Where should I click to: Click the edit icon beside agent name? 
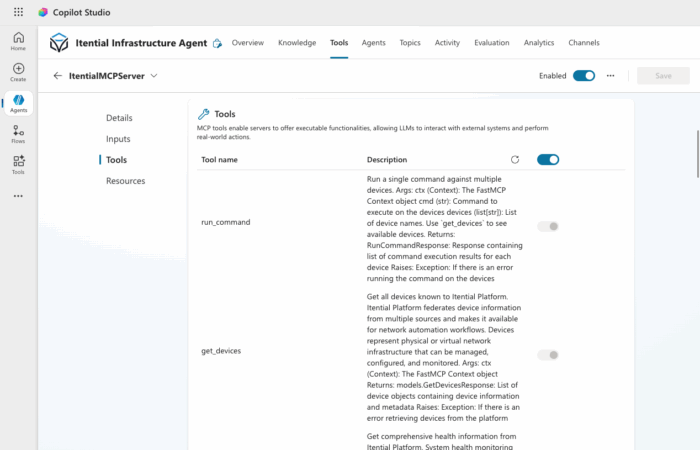pyautogui.click(x=217, y=43)
